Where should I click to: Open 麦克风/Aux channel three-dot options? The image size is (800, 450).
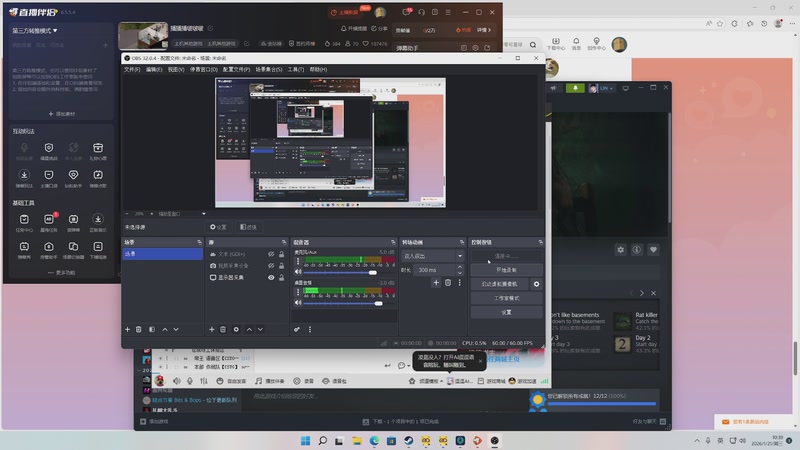point(298,261)
